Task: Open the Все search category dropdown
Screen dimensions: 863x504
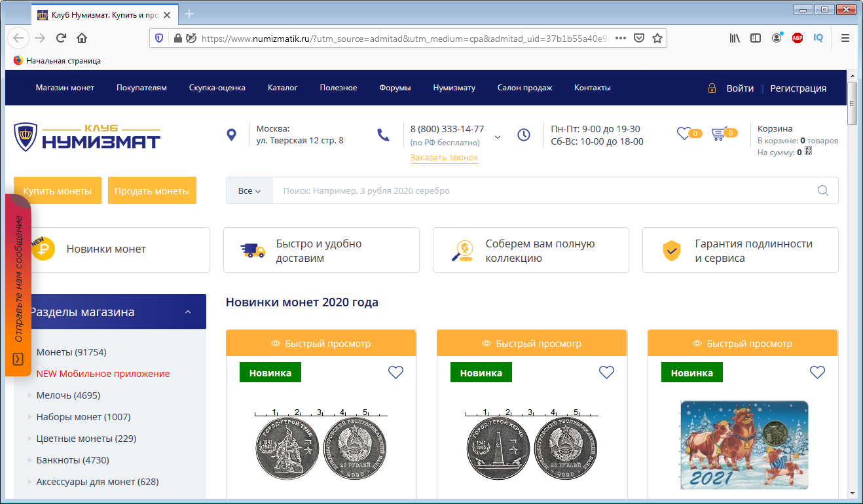Action: click(249, 190)
